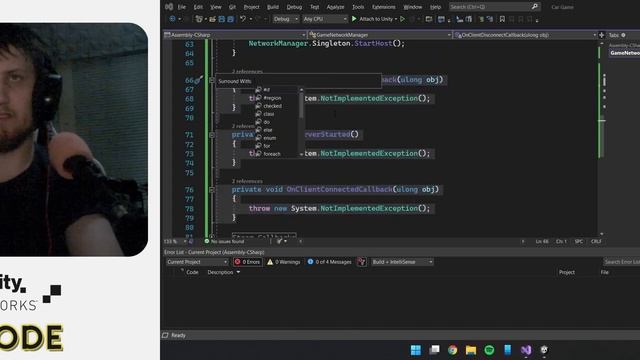Click the No issues found indicator
The height and width of the screenshot is (360, 640).
[224, 242]
